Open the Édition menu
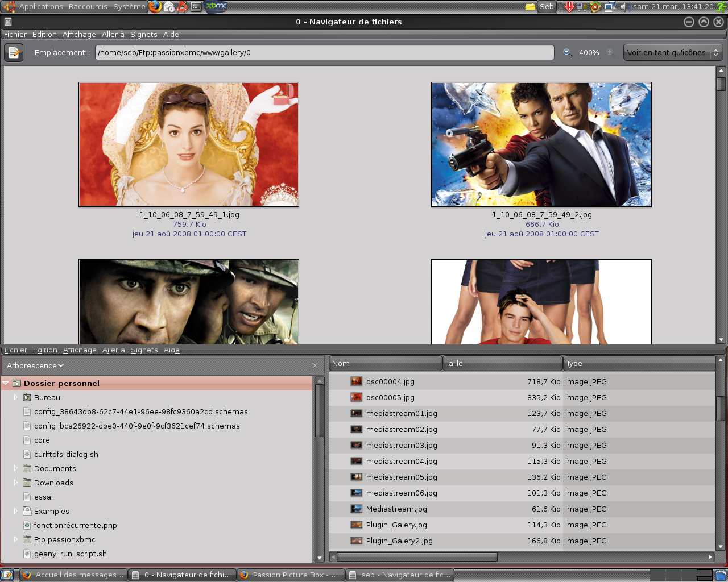Image resolution: width=728 pixels, height=582 pixels. (44, 34)
